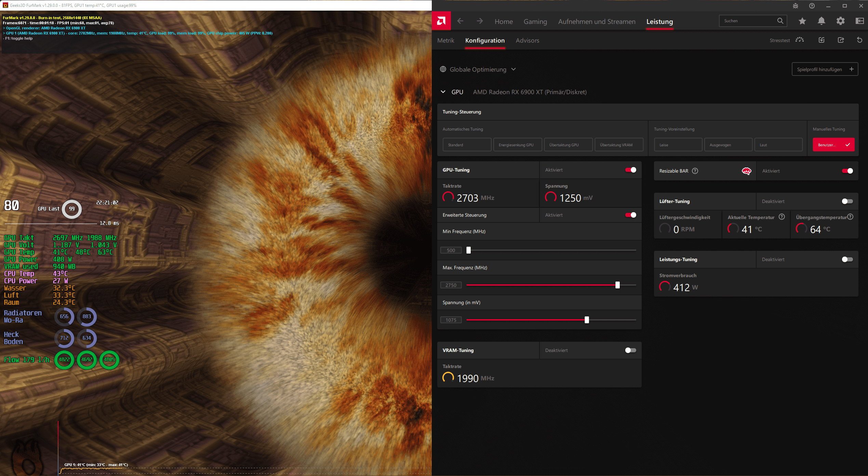Click the FurMark window title icon

coord(5,5)
